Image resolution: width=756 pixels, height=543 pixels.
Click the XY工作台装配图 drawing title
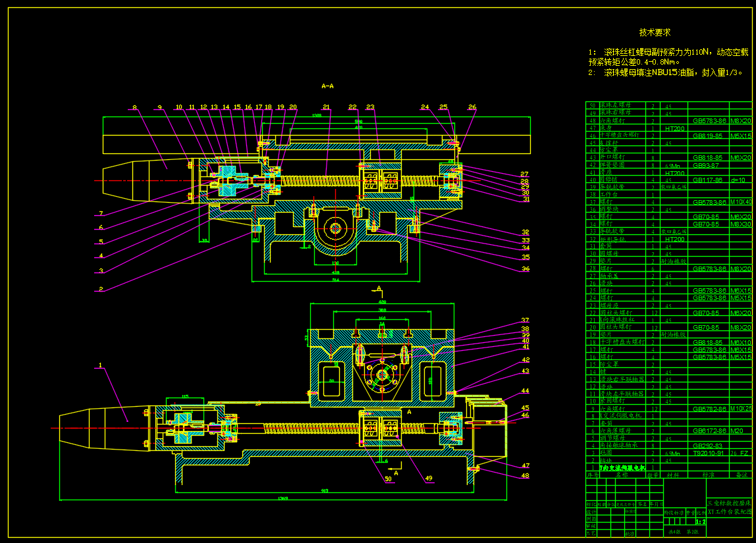tap(729, 511)
